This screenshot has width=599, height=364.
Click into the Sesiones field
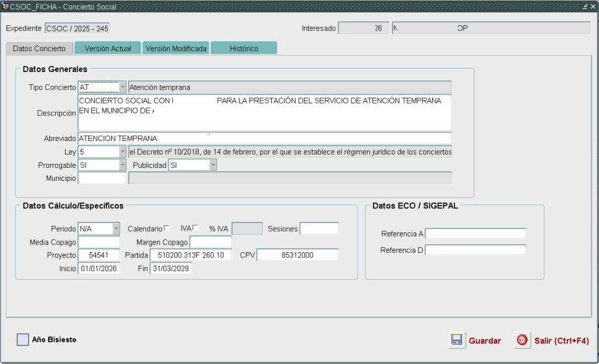[319, 229]
